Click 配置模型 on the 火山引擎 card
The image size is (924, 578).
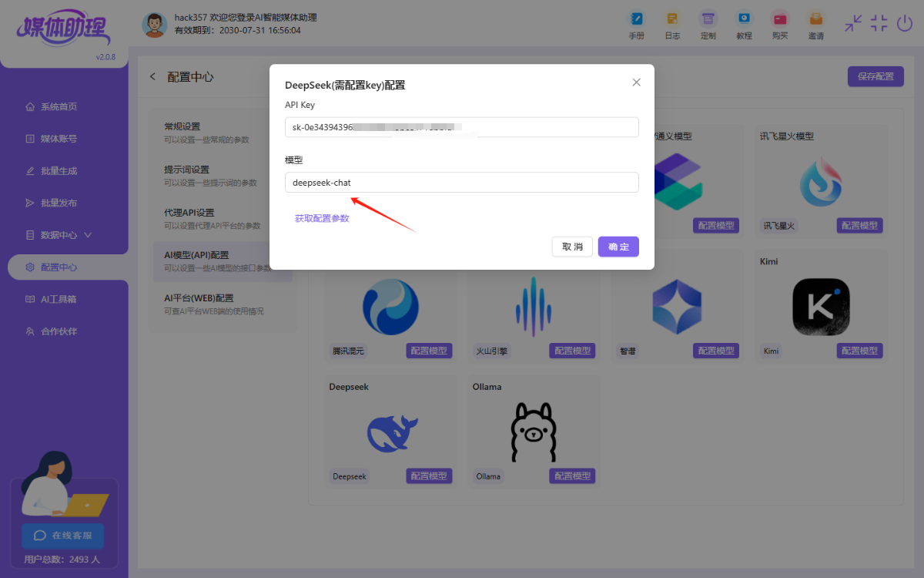point(572,351)
